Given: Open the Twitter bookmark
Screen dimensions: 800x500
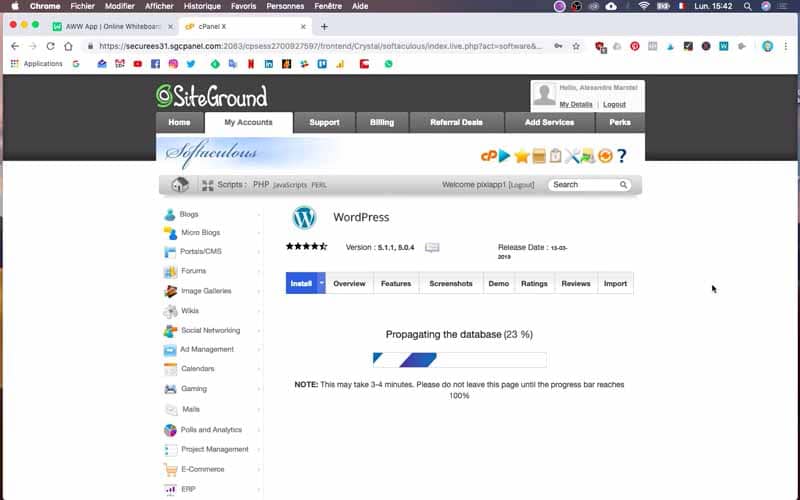Looking at the screenshot, I should point(191,64).
